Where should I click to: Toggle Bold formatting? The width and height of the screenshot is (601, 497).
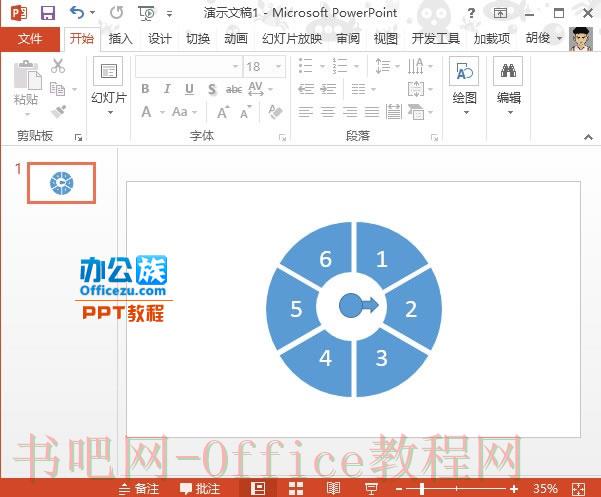click(145, 89)
